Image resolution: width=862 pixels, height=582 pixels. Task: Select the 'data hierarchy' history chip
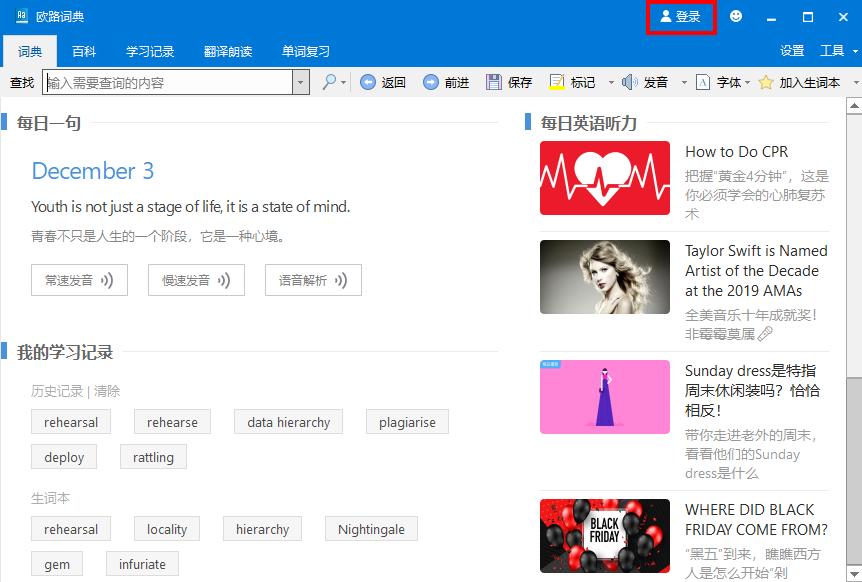288,422
